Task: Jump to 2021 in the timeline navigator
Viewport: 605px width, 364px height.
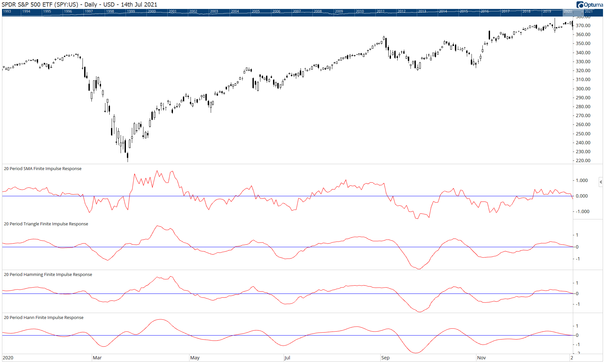Action: click(x=589, y=11)
